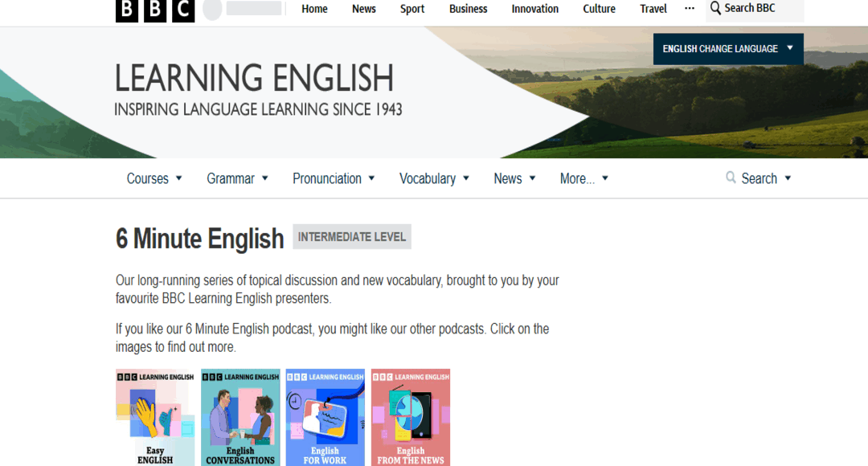This screenshot has height=466, width=868.
Task: Expand the Pronunciation dropdown
Action: click(x=334, y=178)
